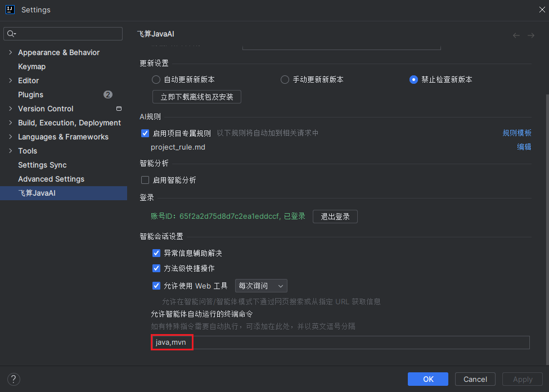Click the 退出登录 button
This screenshot has height=392, width=549.
335,217
